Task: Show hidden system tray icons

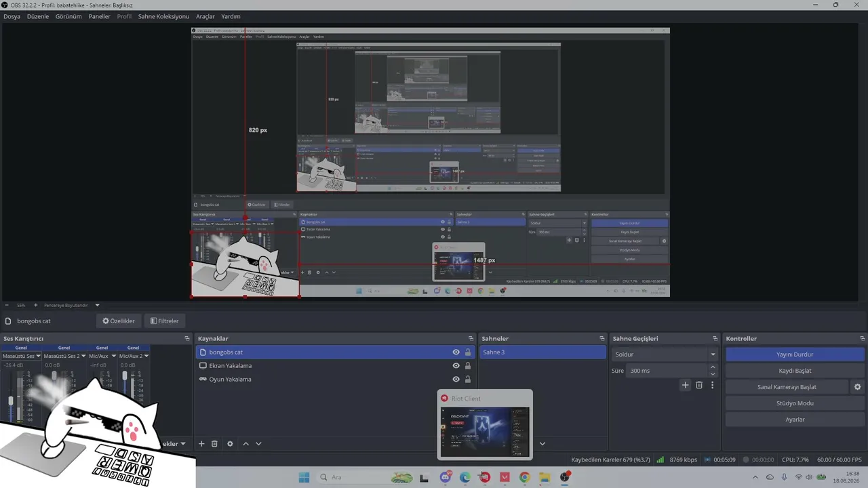Action: click(755, 477)
